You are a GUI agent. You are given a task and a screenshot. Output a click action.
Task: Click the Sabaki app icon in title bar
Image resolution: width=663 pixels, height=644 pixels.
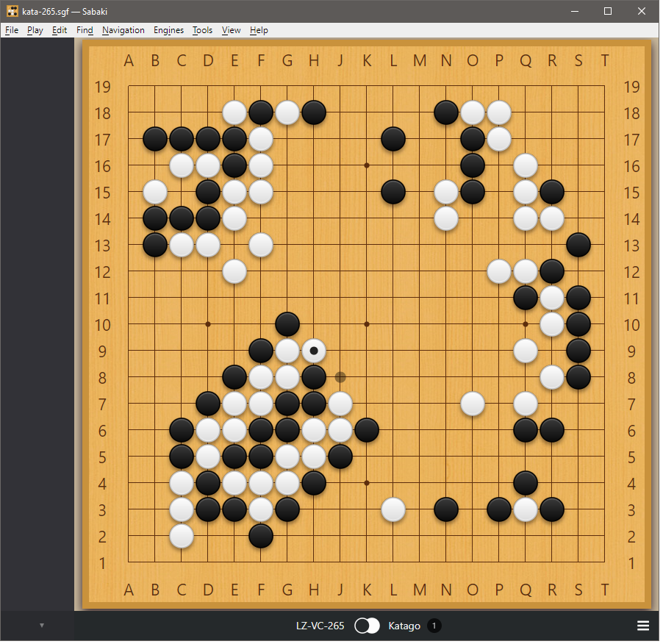(x=12, y=11)
